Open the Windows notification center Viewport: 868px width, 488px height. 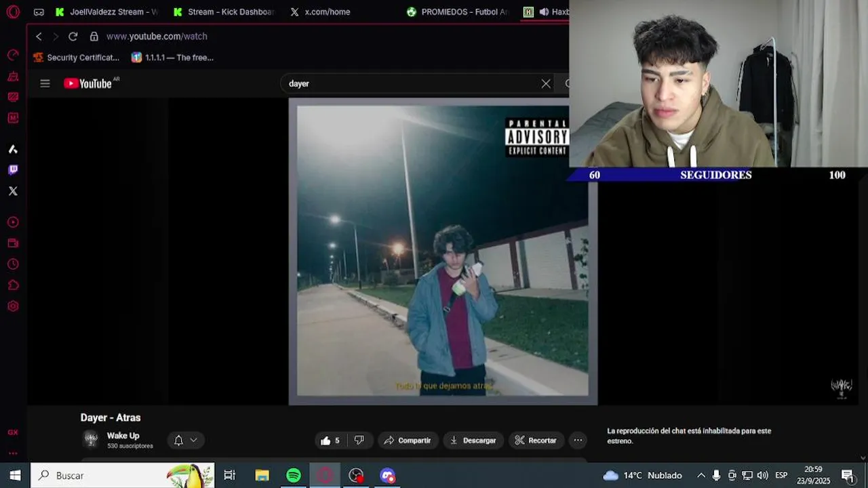[x=848, y=476]
